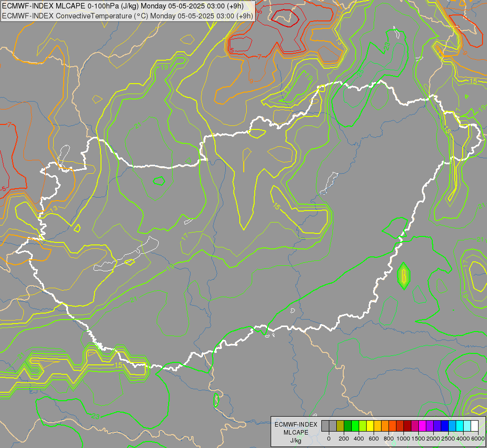Click the 400 tick value in legend

click(359, 439)
